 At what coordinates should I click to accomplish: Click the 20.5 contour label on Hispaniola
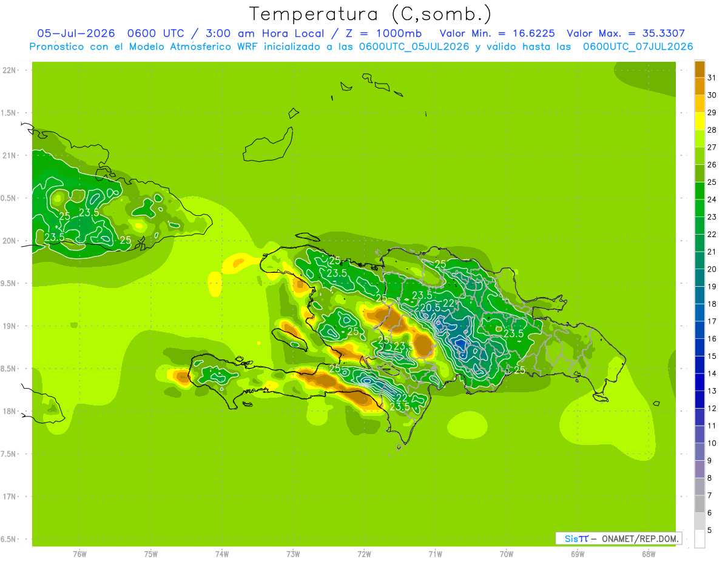coord(430,308)
